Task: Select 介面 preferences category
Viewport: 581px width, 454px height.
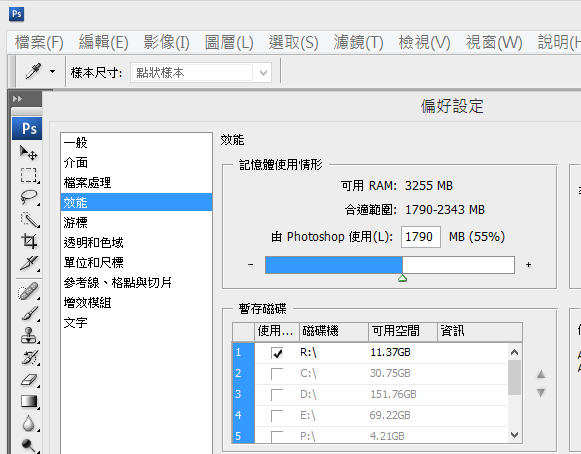Action: point(136,163)
